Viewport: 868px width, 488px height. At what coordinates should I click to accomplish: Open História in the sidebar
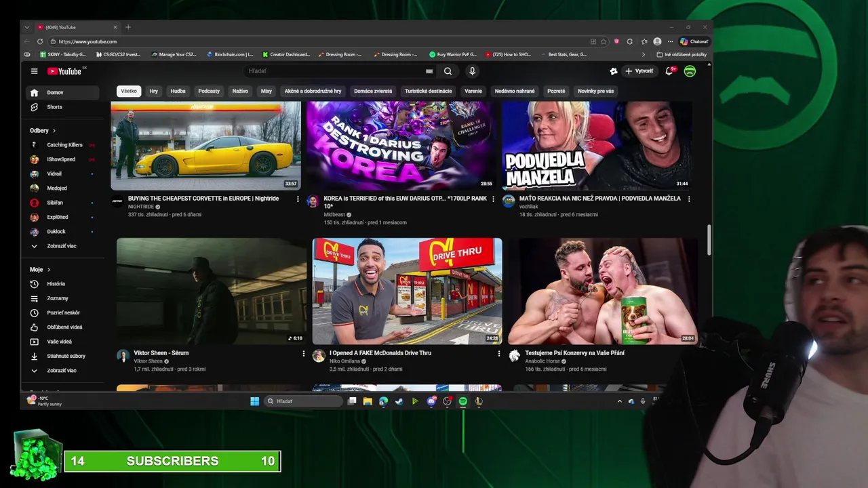tap(63, 284)
